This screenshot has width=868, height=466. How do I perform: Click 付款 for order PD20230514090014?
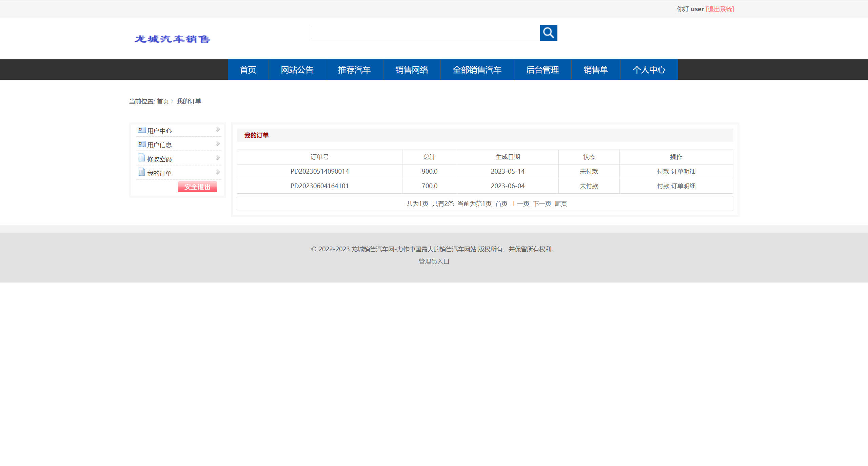point(663,172)
